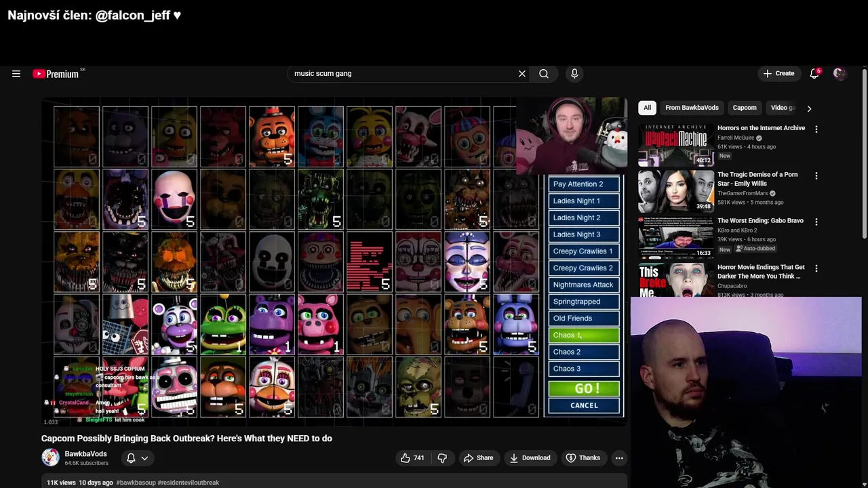Click the 741 like count
This screenshot has height=488, width=868.
pyautogui.click(x=419, y=458)
